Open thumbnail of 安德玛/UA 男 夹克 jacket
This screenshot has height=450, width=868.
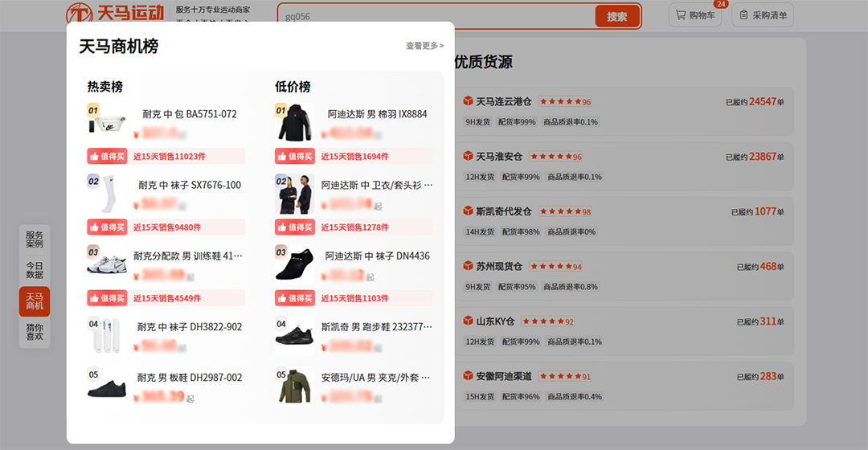point(294,387)
